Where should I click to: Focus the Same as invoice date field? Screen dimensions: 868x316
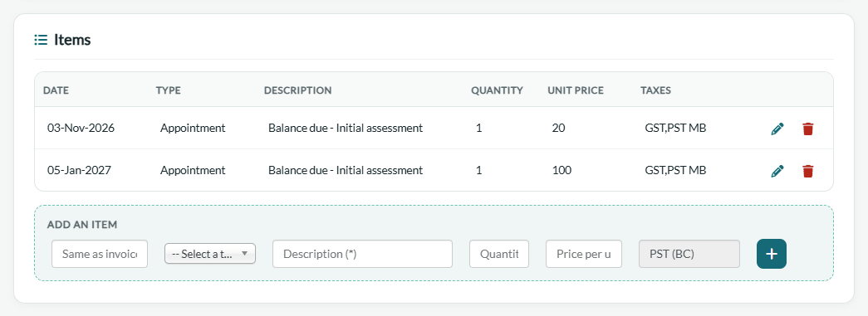tap(100, 254)
